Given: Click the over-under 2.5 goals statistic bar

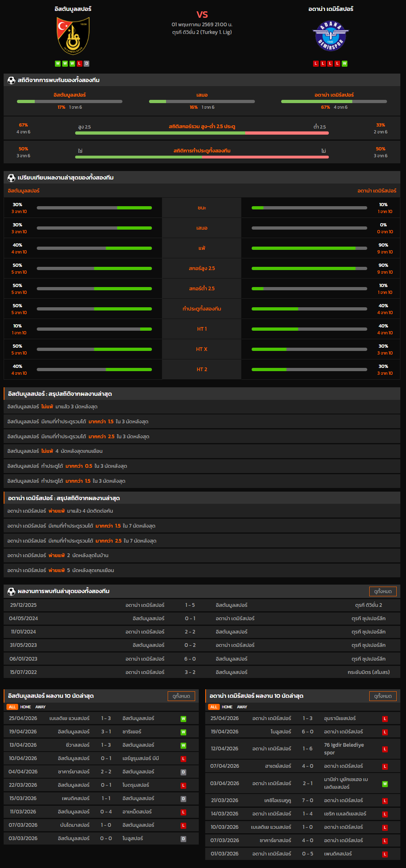Looking at the screenshot, I should pos(202,133).
